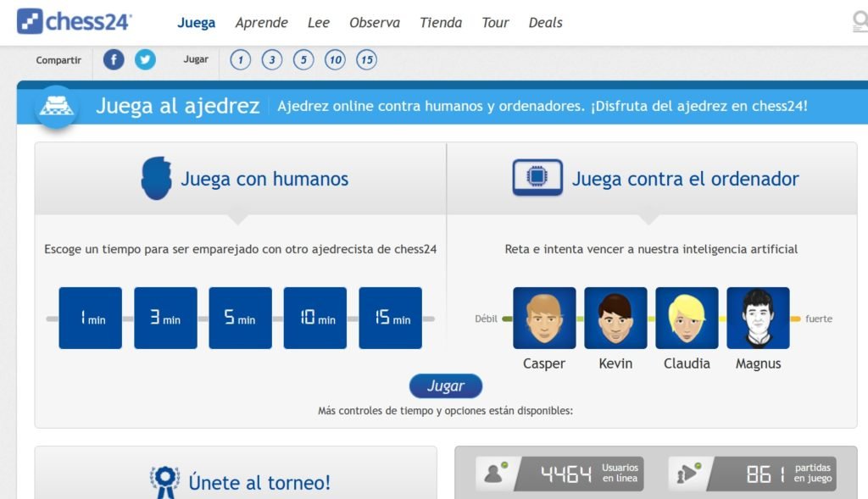Viewport: 868px width, 499px height.
Task: Click the Jugar label next to time circles
Action: click(x=196, y=59)
